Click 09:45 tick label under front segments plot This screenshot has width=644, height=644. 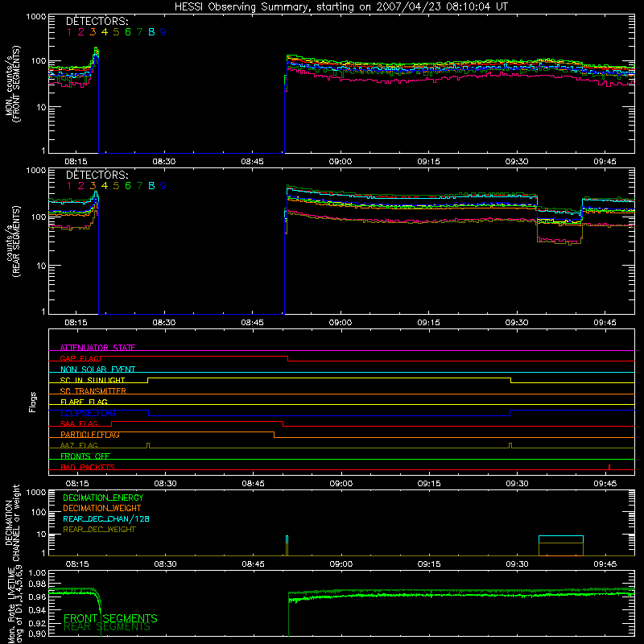point(605,162)
